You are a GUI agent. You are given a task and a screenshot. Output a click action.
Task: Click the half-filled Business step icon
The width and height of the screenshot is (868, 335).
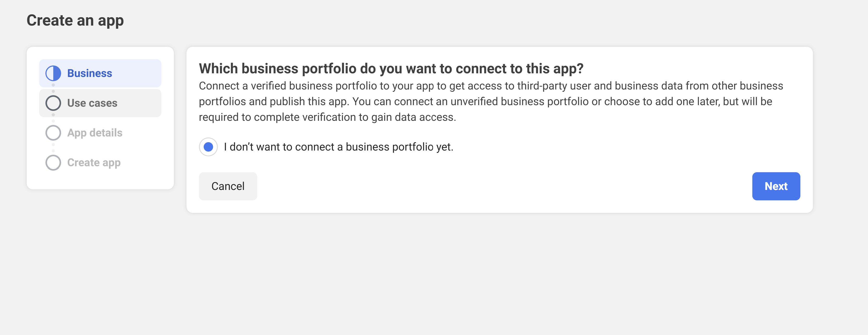click(53, 73)
